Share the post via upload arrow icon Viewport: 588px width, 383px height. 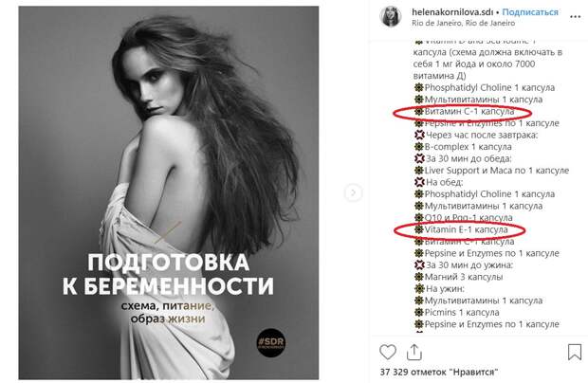[x=414, y=353]
